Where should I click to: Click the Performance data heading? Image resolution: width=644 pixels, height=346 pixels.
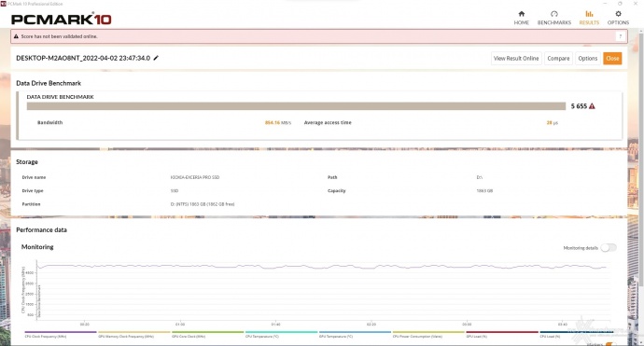click(x=41, y=229)
